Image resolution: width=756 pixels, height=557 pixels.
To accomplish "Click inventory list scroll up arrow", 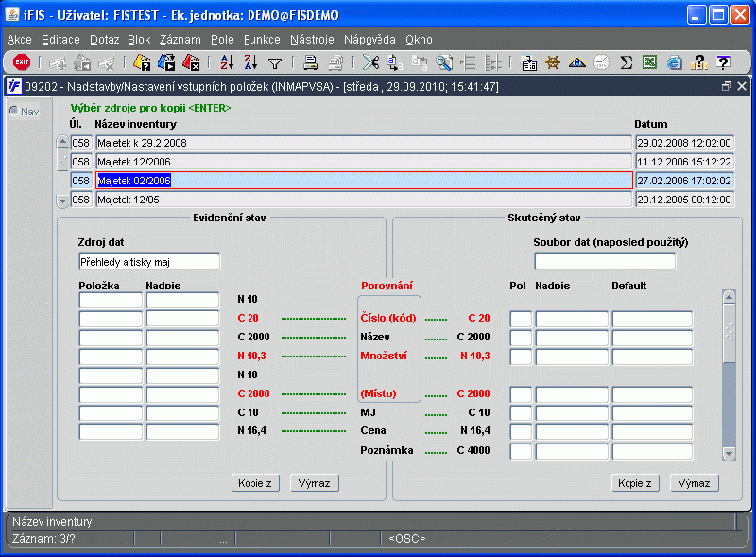I will (62, 142).
